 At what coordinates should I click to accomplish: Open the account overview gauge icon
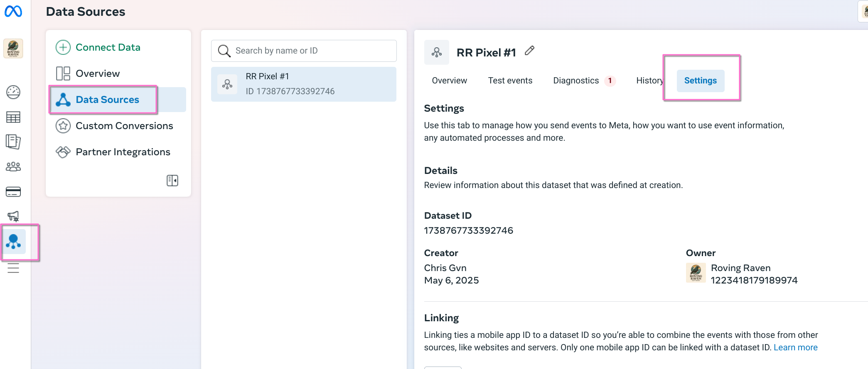[x=13, y=92]
